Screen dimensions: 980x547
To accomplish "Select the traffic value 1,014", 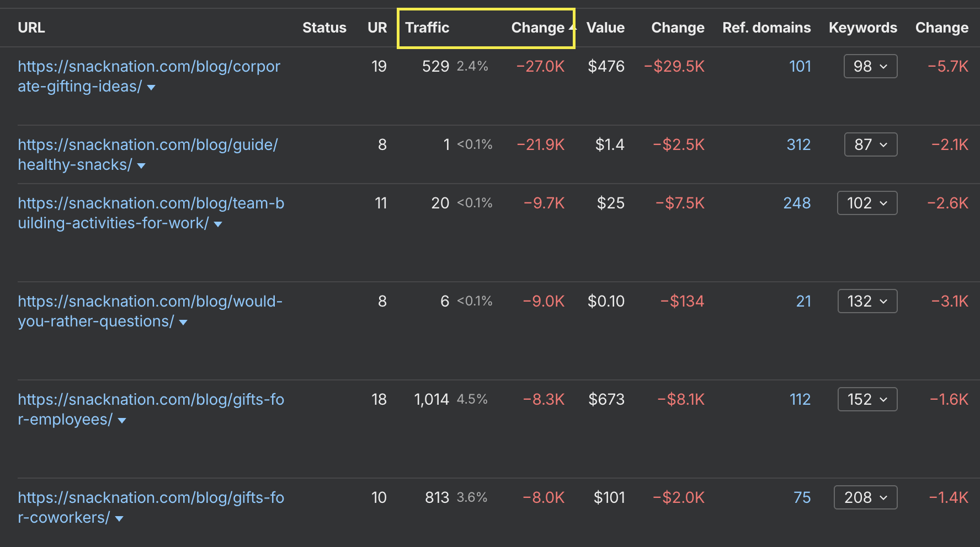I will tap(432, 399).
